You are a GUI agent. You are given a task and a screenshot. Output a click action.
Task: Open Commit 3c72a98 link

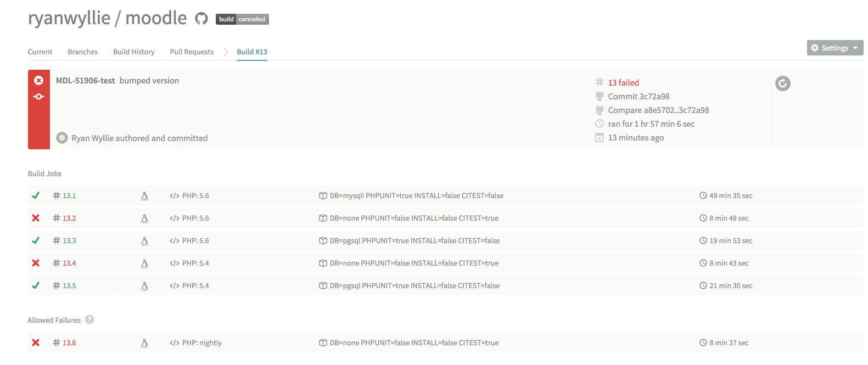pos(639,96)
